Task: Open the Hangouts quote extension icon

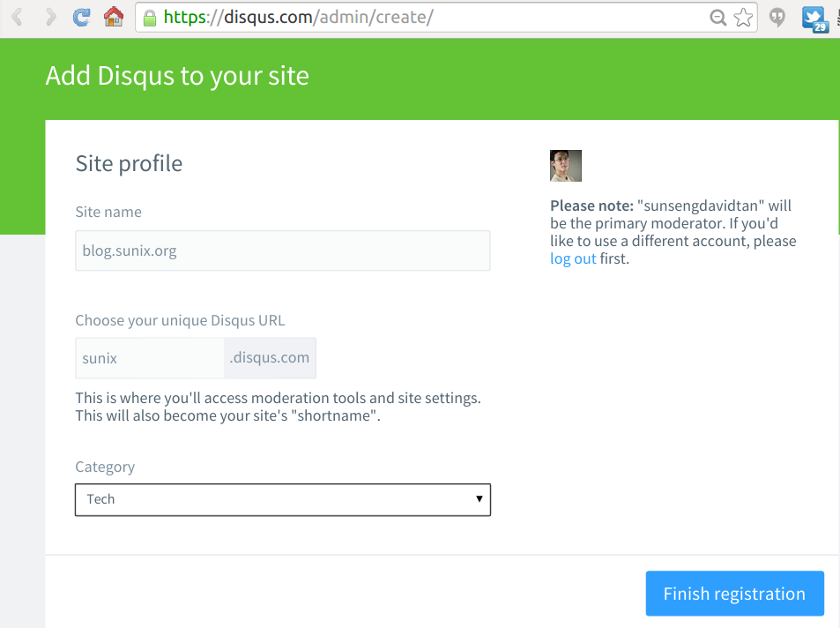Action: pos(777,18)
